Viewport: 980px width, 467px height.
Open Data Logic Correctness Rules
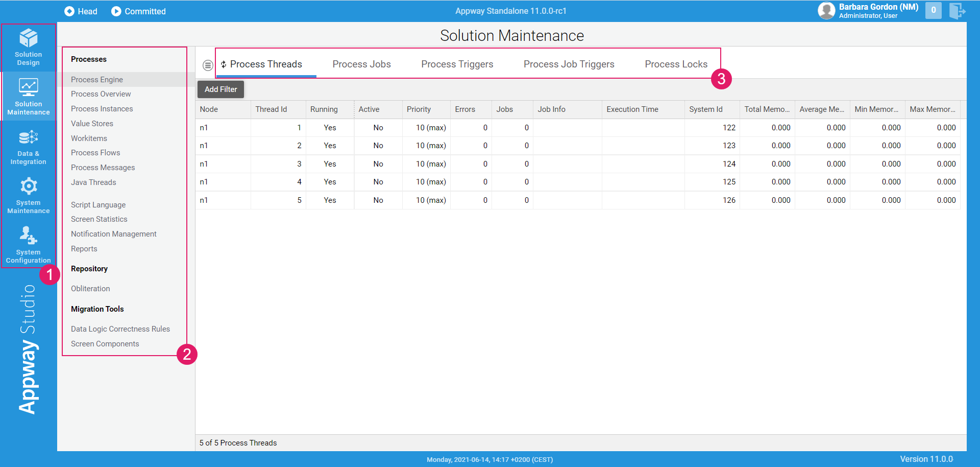pyautogui.click(x=120, y=329)
